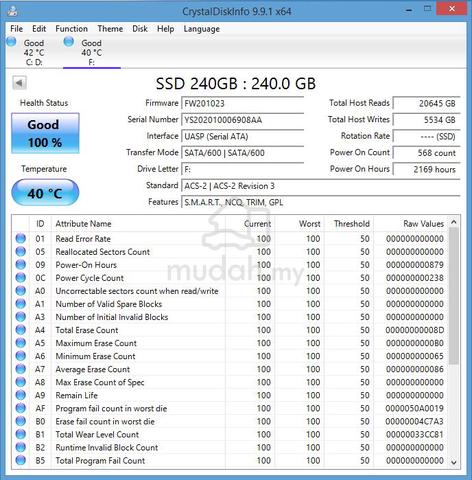Viewport: 472px width, 480px height.
Task: Click status orb for Number of Valid Spare Blocks
Action: [x=21, y=304]
